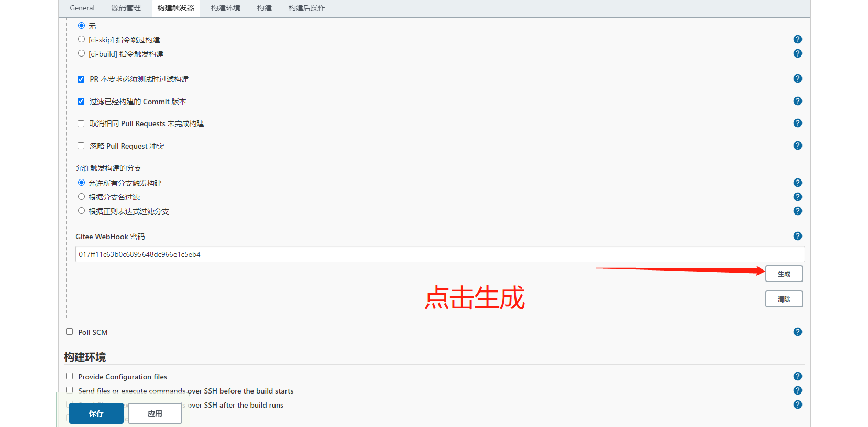Viewport: 868px width, 427px height.
Task: Apply changes with 应用 button
Action: point(155,413)
